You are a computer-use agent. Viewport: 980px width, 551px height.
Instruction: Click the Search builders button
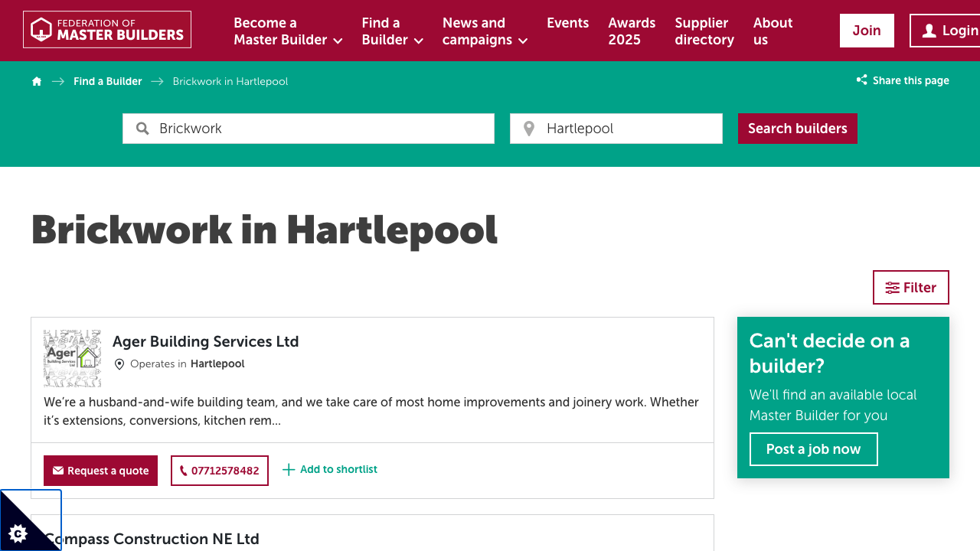(x=797, y=128)
